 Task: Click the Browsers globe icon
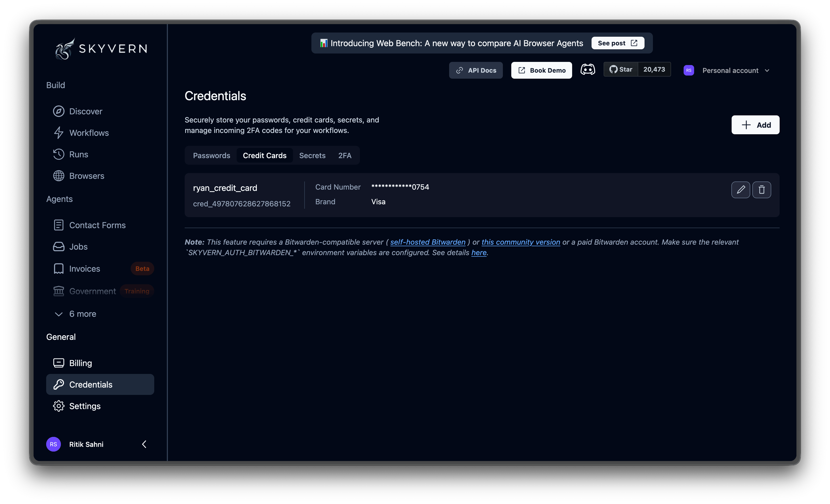pos(58,176)
